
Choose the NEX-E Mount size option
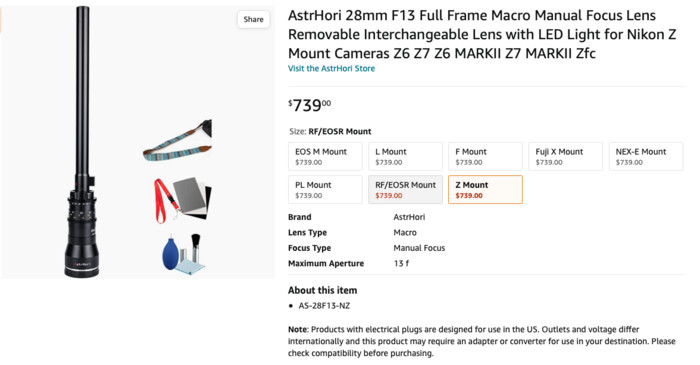(646, 156)
